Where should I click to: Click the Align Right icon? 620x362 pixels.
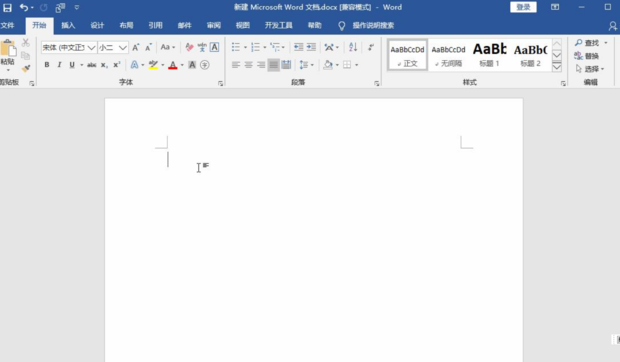pyautogui.click(x=261, y=65)
